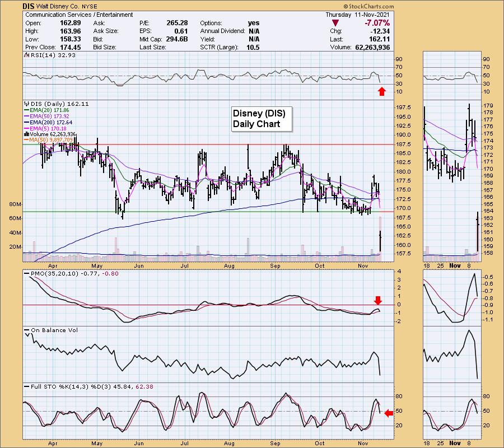The height and width of the screenshot is (448, 504).
Task: Click the On Balance Vol panel label
Action: pos(54,330)
